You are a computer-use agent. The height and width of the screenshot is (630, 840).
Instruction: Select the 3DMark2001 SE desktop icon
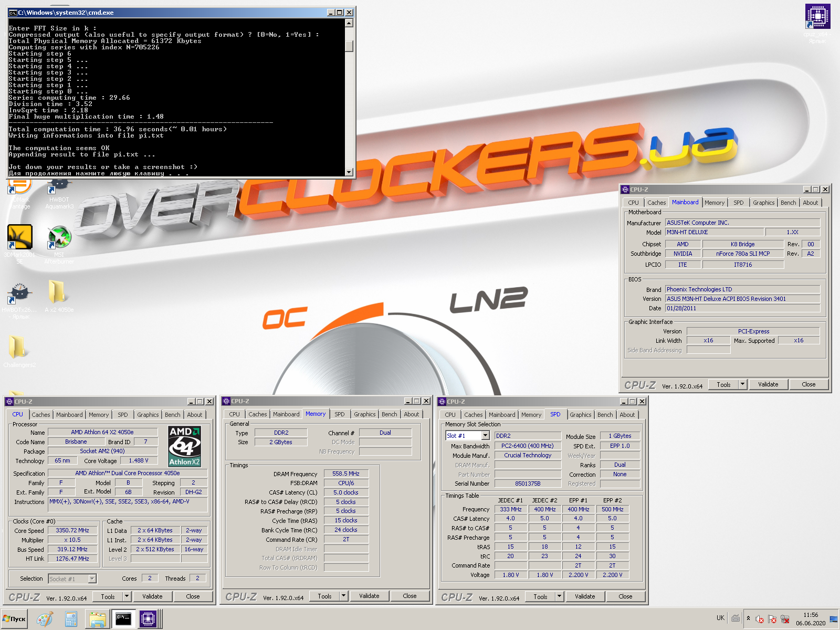(20, 244)
